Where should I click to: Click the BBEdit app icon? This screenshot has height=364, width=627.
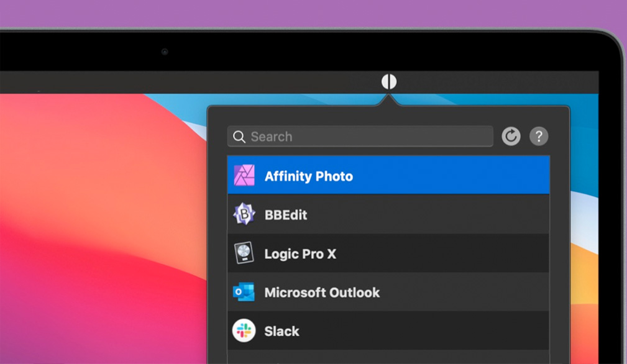244,214
